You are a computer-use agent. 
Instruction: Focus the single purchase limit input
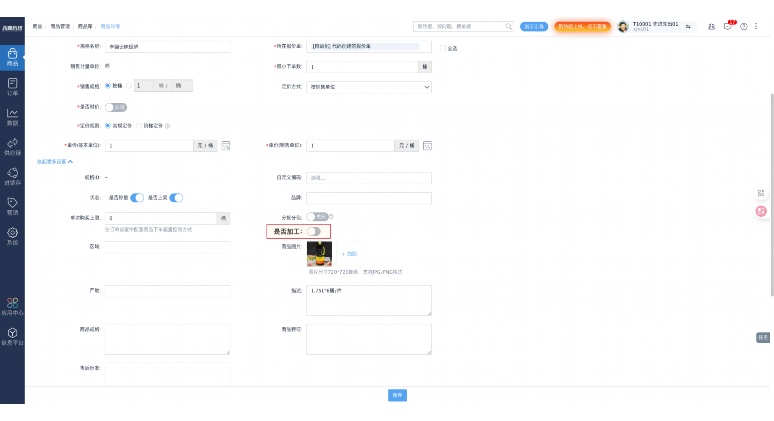point(161,218)
